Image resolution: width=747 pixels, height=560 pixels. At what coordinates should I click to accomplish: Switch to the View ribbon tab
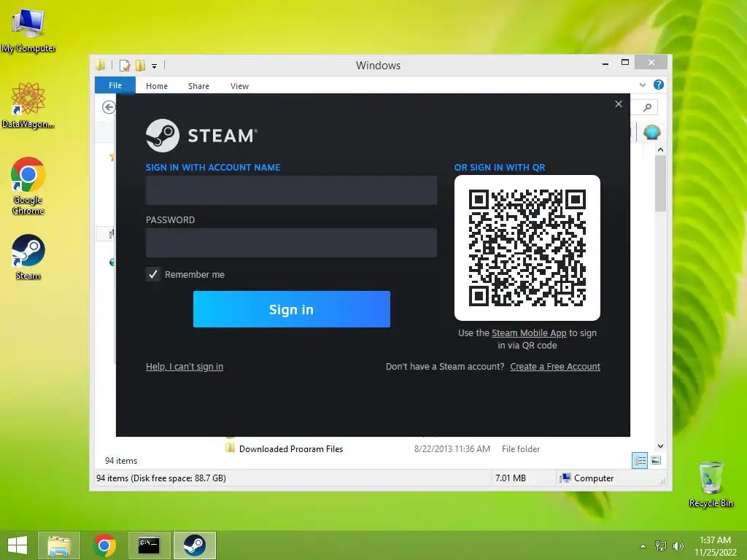click(x=239, y=86)
